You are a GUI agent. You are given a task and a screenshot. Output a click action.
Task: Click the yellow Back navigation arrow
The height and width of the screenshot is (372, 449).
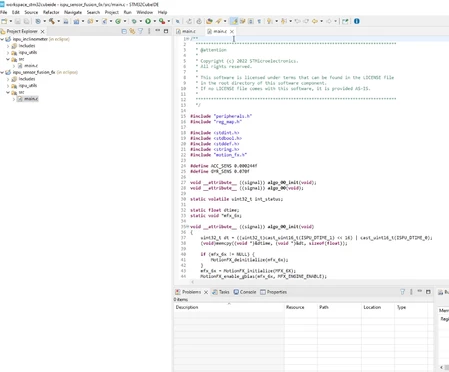315,21
